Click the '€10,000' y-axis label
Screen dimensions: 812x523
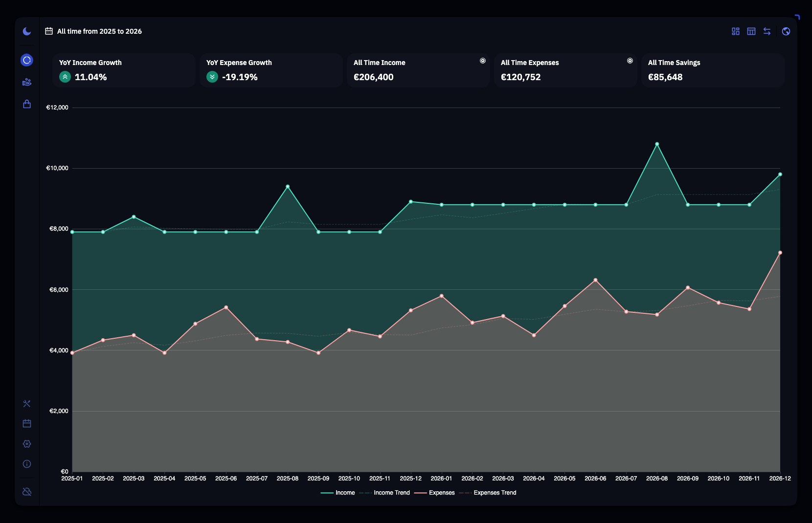57,168
